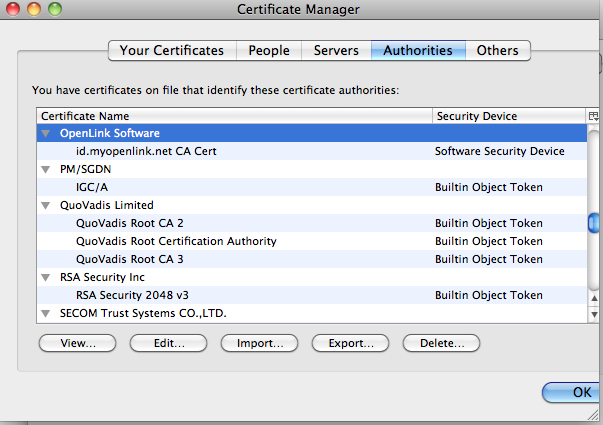Select the IGC/A certificate

[312, 187]
